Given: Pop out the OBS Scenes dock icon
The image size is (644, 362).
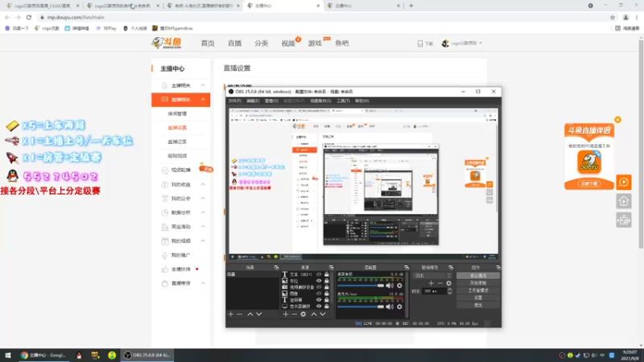Looking at the screenshot, I should coord(276,268).
